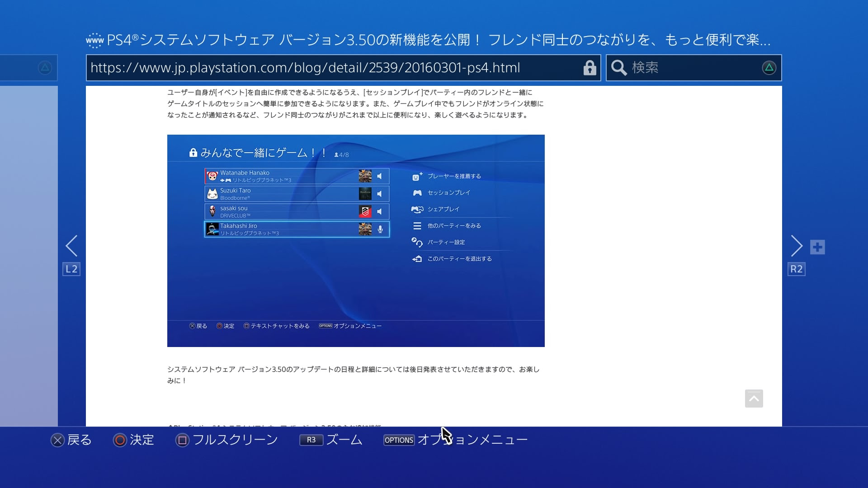This screenshot has width=868, height=488.
Task: Click the 決定 circle button hint
Action: click(x=134, y=440)
